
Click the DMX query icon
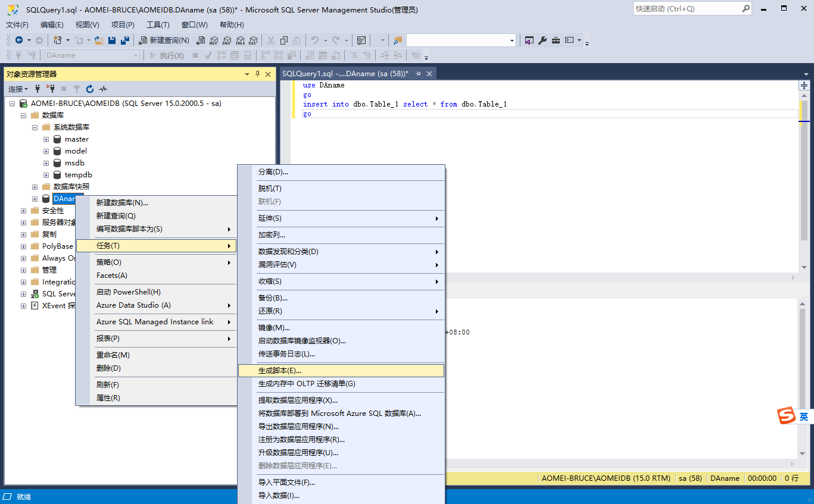click(227, 40)
